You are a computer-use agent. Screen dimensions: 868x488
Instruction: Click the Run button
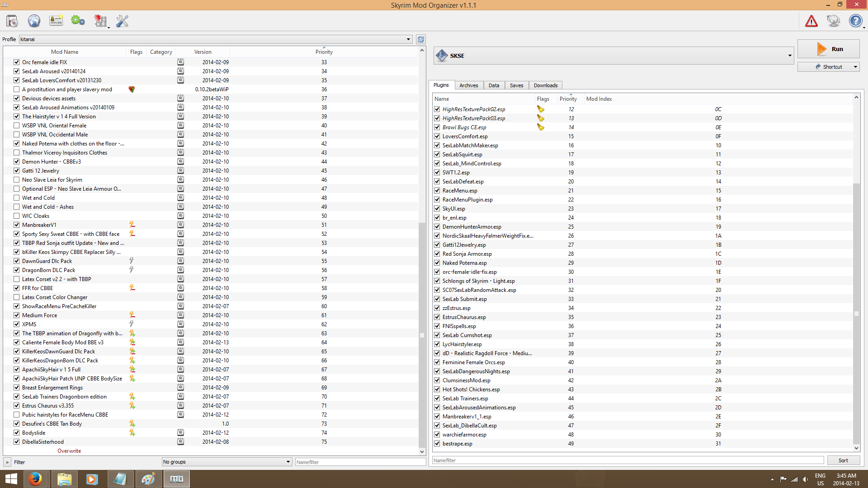pos(828,49)
